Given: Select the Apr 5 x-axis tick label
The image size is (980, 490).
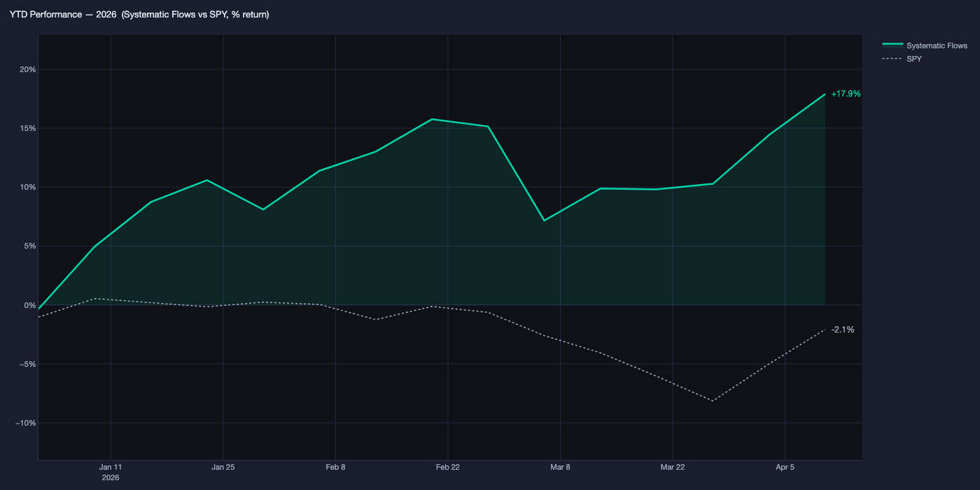Looking at the screenshot, I should [785, 467].
